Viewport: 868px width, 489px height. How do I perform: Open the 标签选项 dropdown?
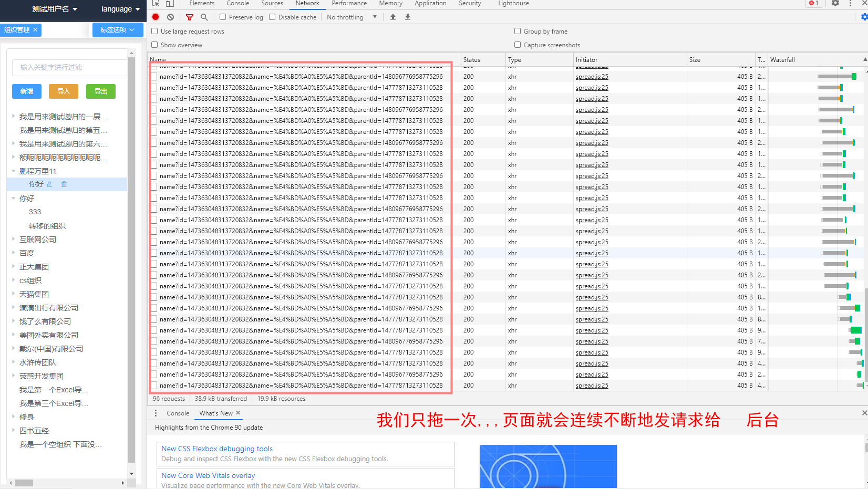tap(117, 30)
